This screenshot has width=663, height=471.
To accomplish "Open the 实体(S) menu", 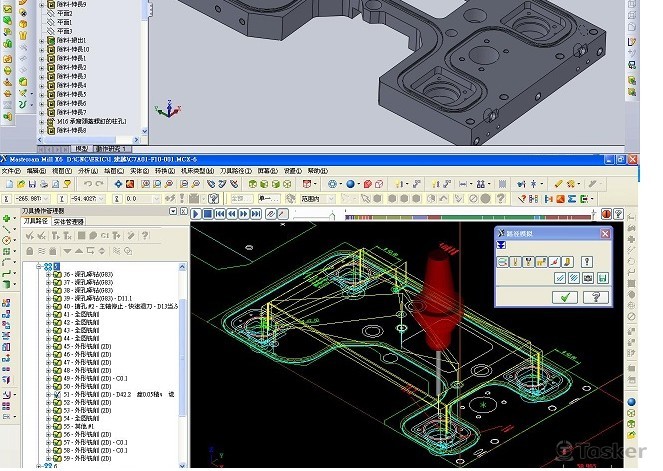I will point(139,171).
